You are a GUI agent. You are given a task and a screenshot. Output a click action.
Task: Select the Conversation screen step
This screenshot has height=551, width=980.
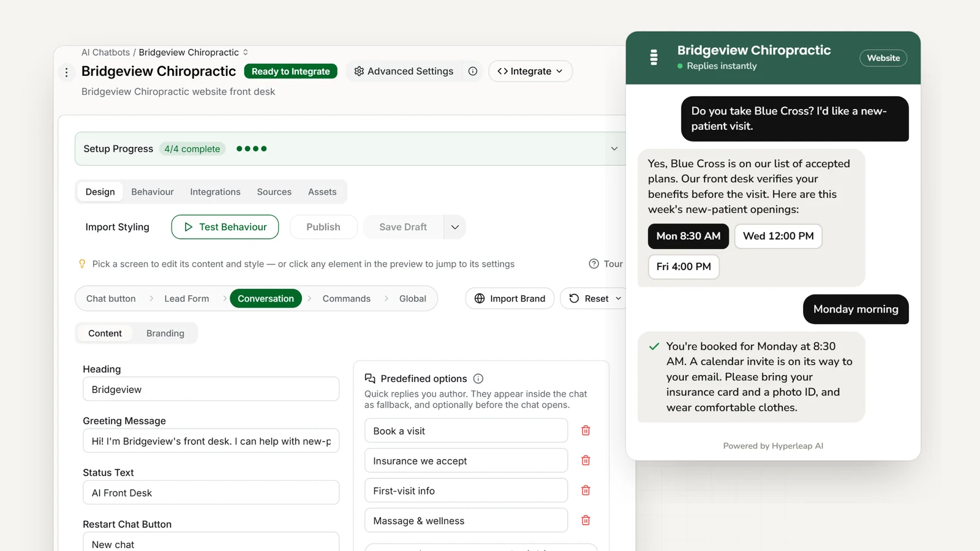266,299
